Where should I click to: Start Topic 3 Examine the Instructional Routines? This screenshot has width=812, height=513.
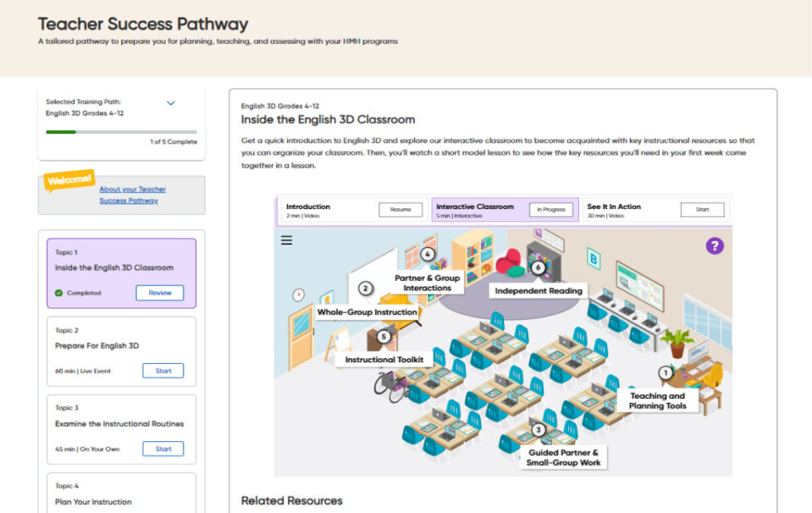163,449
